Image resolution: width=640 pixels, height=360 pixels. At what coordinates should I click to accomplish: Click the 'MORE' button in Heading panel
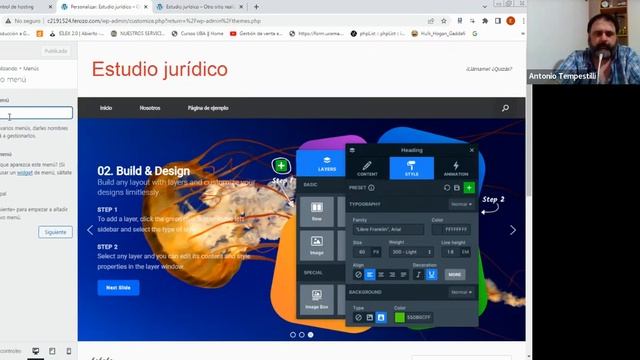tap(455, 275)
